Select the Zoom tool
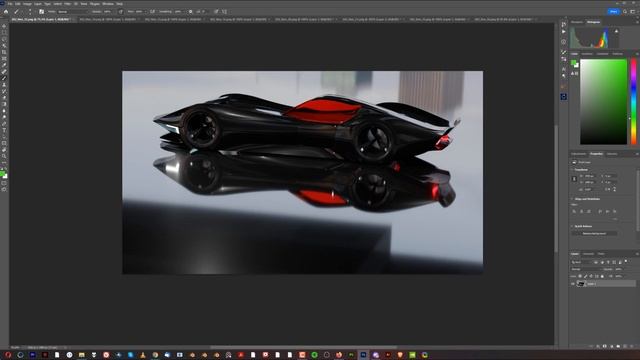The width and height of the screenshot is (640, 360). pos(4,156)
